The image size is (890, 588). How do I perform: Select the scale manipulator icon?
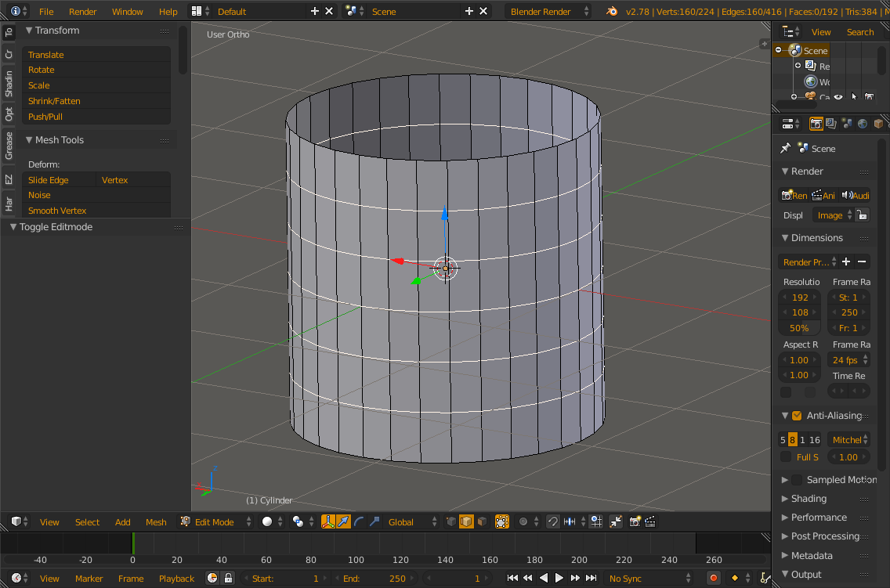[x=374, y=521]
